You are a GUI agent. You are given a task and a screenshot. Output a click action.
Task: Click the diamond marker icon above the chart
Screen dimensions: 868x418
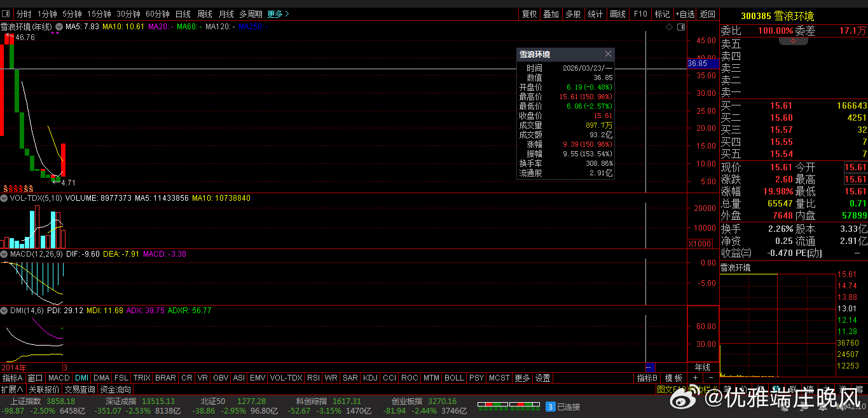pyautogui.click(x=669, y=27)
